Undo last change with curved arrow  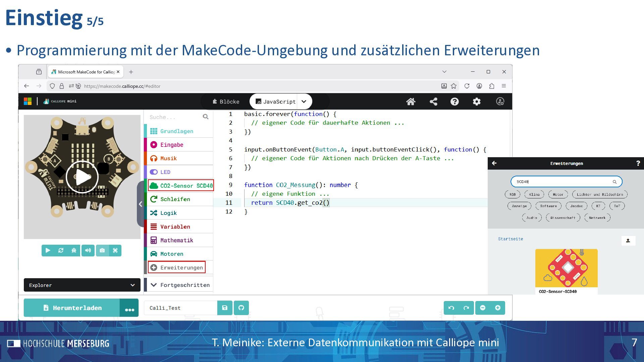pos(451,308)
